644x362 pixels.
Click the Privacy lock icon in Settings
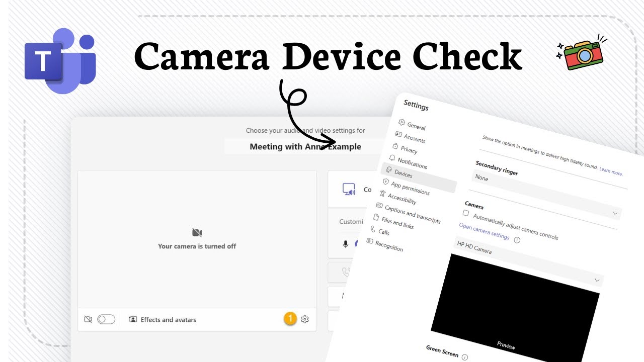(x=395, y=146)
